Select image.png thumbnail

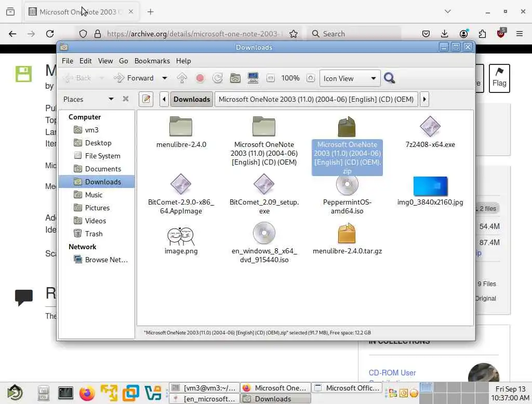pyautogui.click(x=181, y=241)
